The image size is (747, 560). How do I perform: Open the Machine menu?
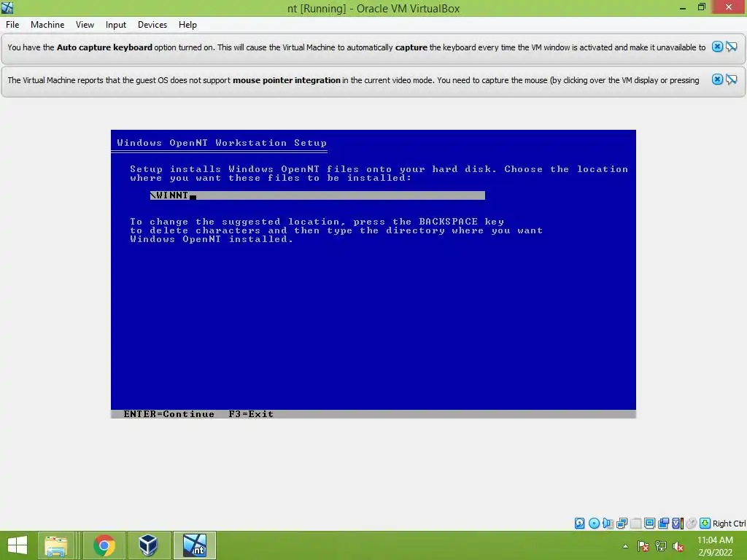[x=47, y=25]
